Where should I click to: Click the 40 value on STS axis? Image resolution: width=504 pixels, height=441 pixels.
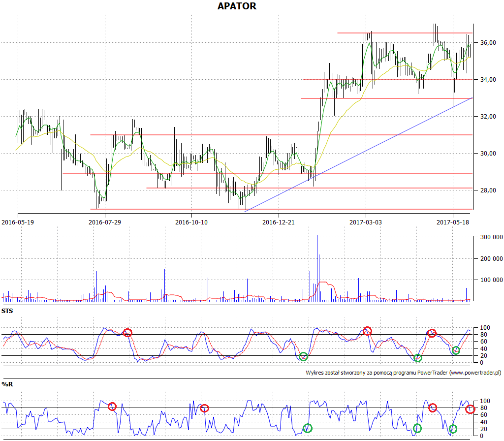(483, 349)
